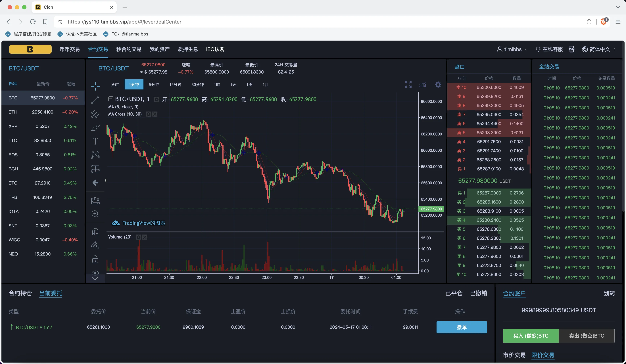Open chart settings gear icon

coord(438,84)
